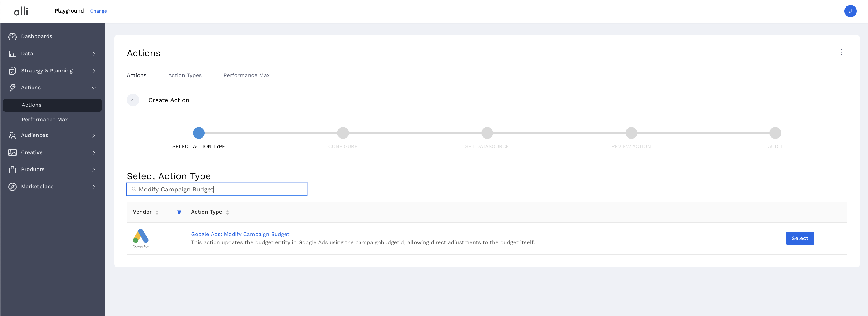Click the Dashboards gauge icon
Screen dimensions: 868x316
click(x=12, y=36)
